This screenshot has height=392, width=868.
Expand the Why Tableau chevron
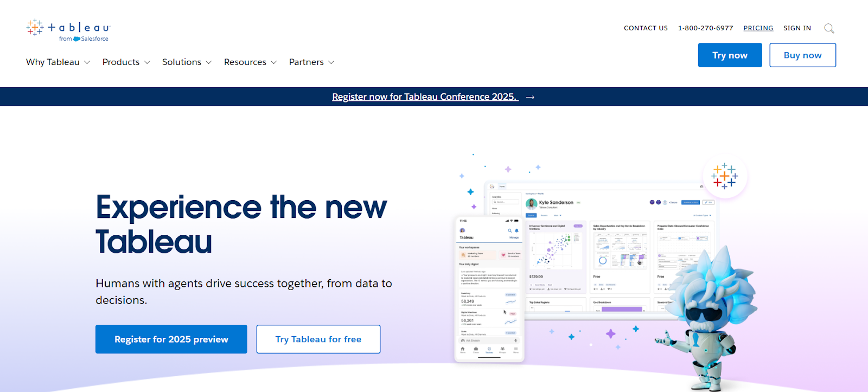tap(87, 62)
